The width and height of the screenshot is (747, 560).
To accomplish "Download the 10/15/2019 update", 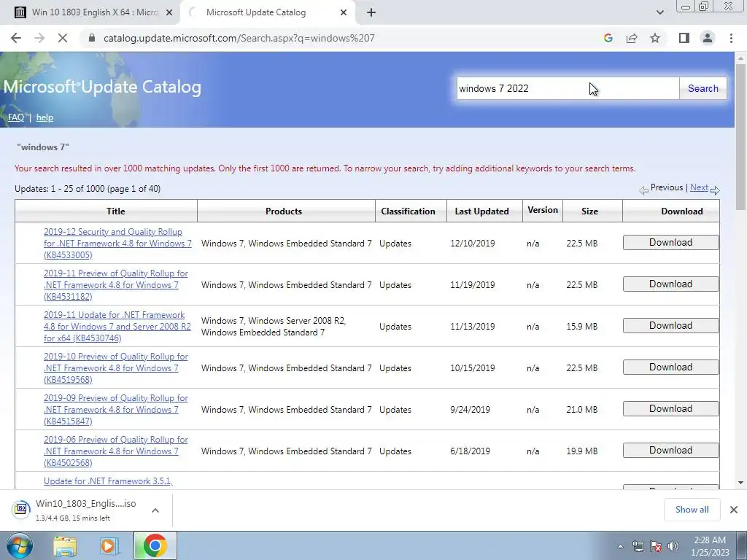I will [671, 367].
